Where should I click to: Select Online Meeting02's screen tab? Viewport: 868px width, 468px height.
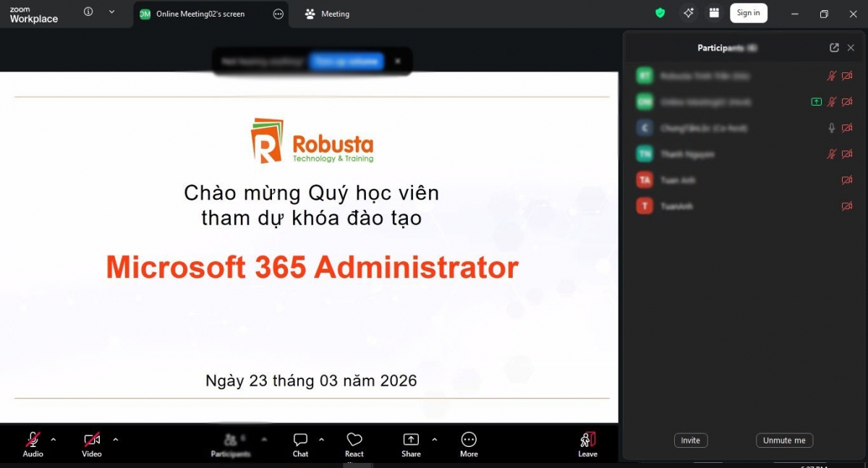(x=211, y=14)
